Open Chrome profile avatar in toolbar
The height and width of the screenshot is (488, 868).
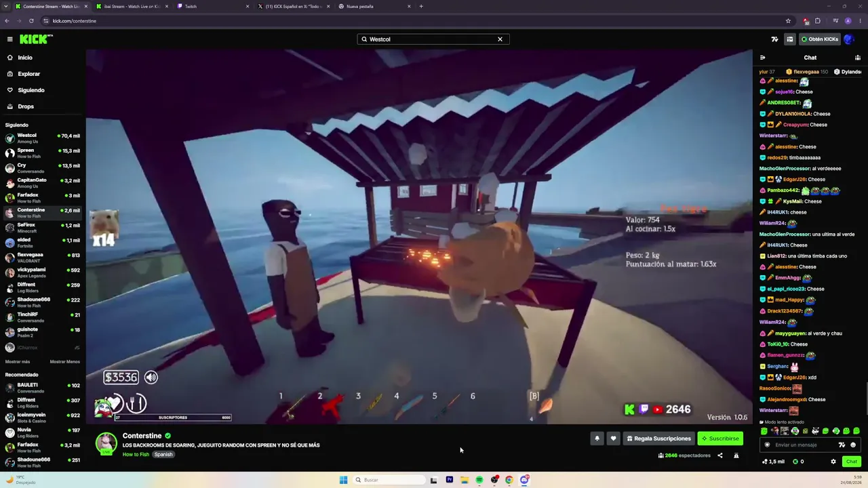point(848,21)
